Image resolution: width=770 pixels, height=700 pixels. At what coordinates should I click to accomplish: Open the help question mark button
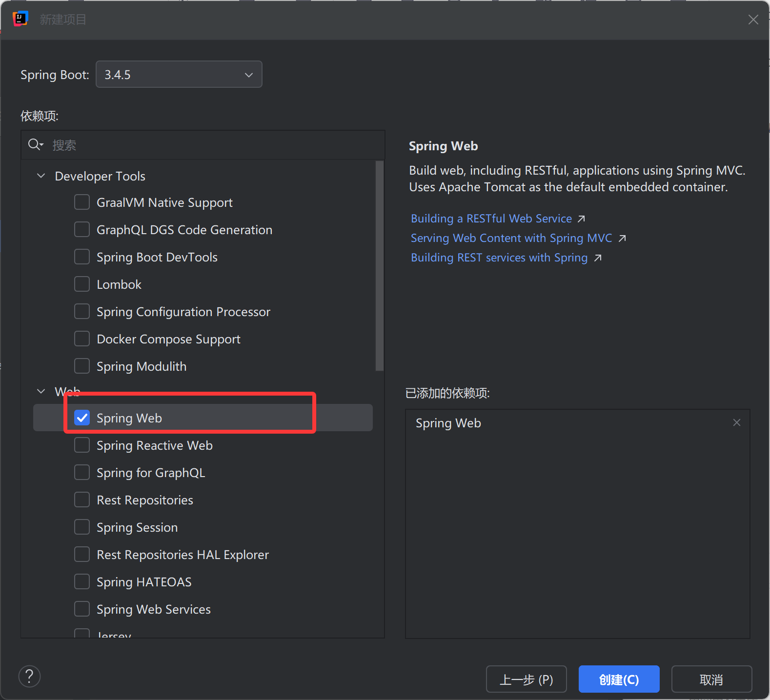(29, 676)
